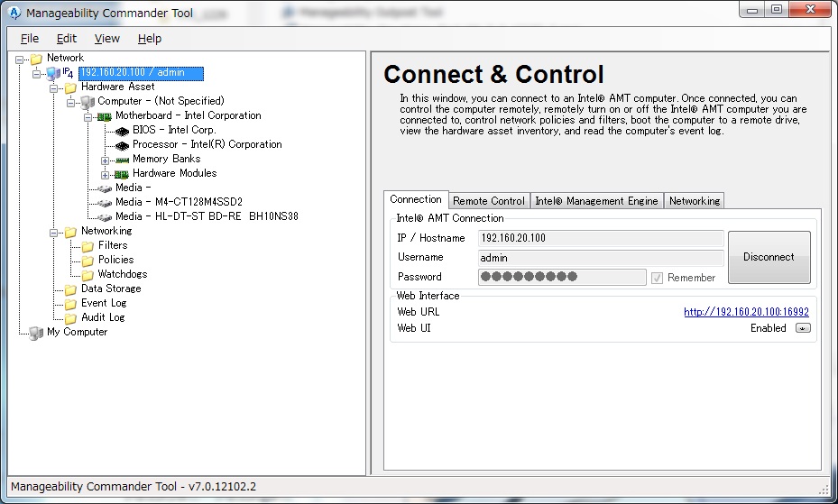Switch to the Networking tab
Screen dimensions: 838x504
pos(695,201)
